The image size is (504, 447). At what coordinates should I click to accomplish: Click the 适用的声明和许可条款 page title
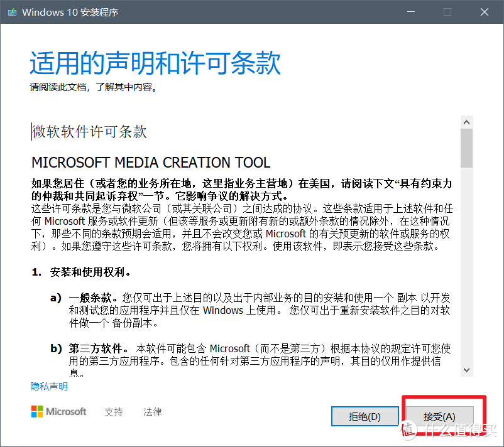[155, 63]
